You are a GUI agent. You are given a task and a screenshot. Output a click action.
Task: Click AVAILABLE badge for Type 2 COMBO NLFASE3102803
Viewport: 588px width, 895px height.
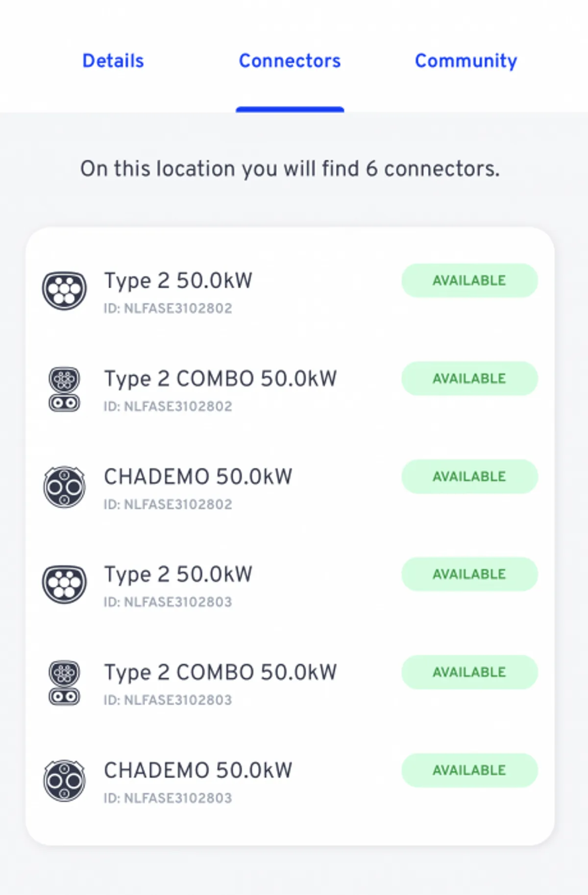click(469, 672)
